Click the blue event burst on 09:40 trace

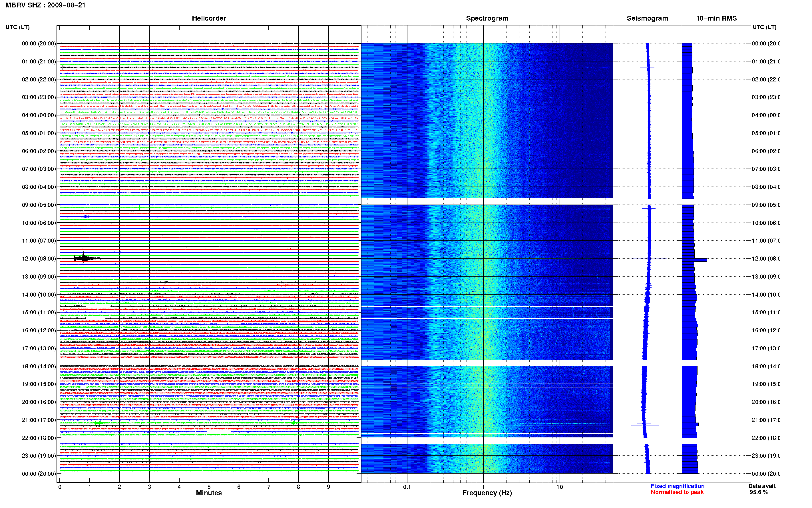[x=86, y=217]
